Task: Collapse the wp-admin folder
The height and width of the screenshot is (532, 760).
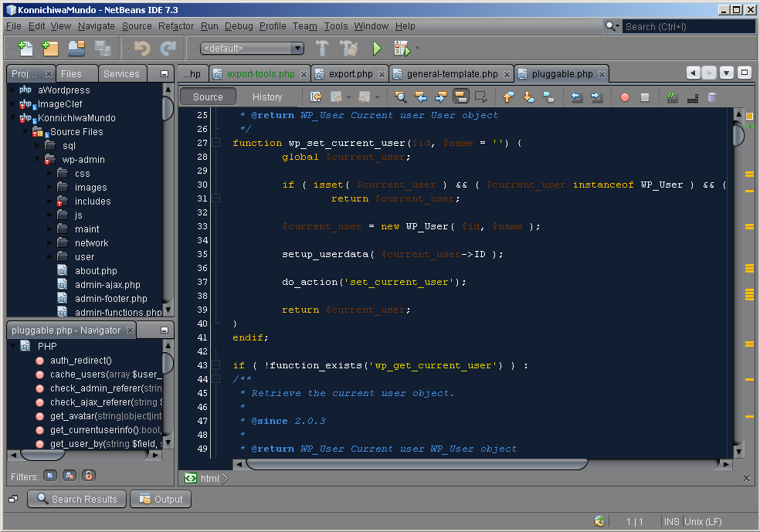Action: coord(38,159)
